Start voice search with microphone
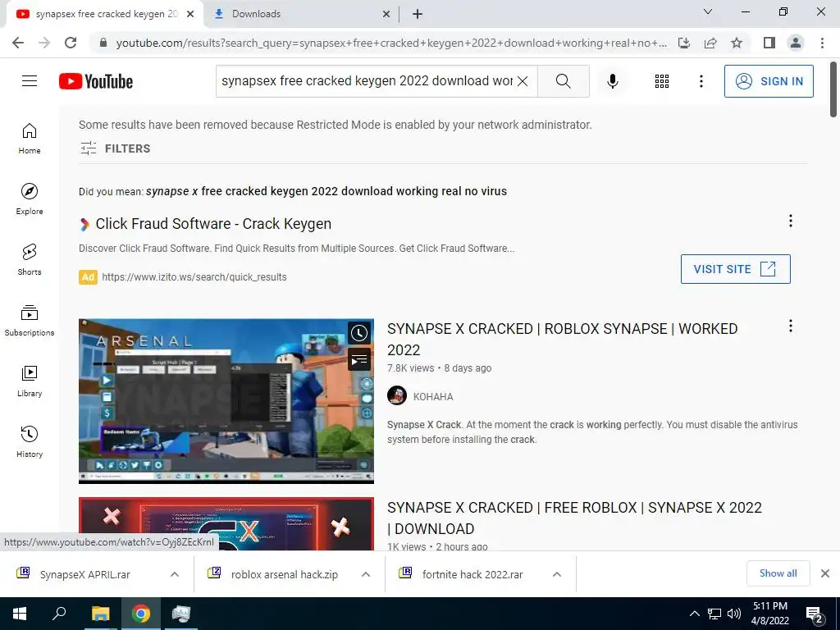This screenshot has height=630, width=840. click(612, 81)
